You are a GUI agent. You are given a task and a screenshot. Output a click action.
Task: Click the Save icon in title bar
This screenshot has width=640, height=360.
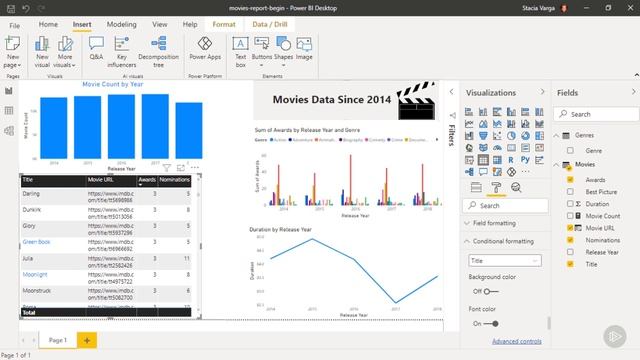pyautogui.click(x=11, y=8)
